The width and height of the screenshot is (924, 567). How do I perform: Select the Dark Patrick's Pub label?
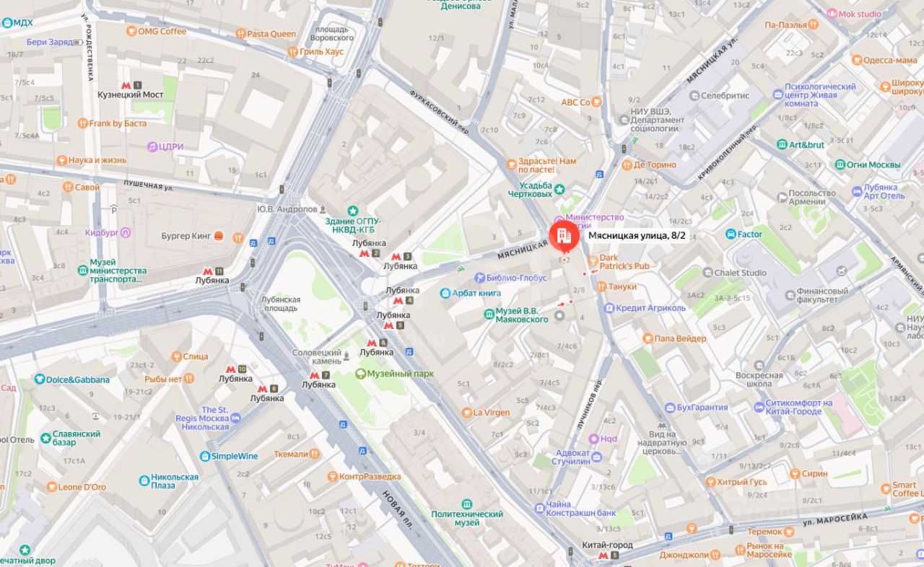pos(624,261)
